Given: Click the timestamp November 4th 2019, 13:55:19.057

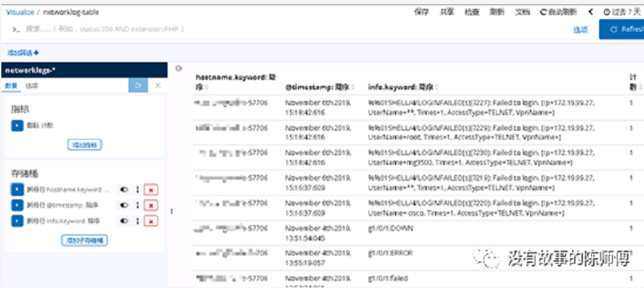Looking at the screenshot, I should pyautogui.click(x=318, y=258).
